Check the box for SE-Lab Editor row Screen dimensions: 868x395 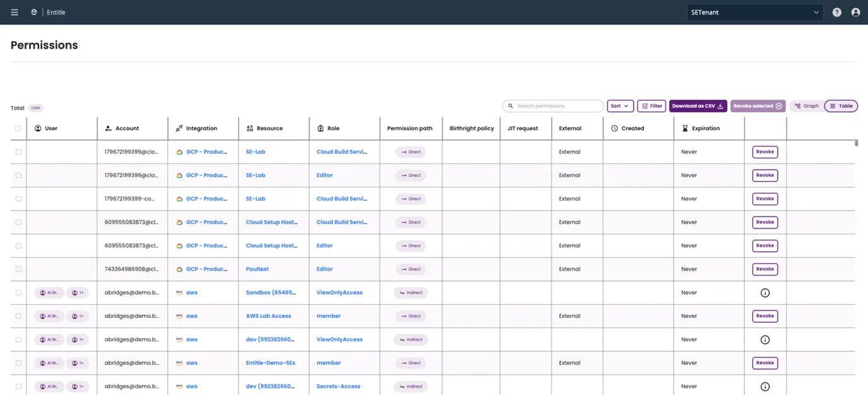[x=18, y=175]
